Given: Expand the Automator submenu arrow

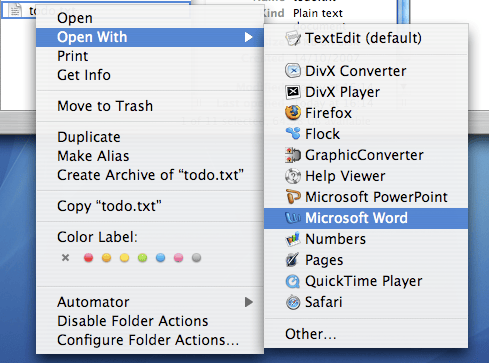Looking at the screenshot, I should [x=248, y=302].
